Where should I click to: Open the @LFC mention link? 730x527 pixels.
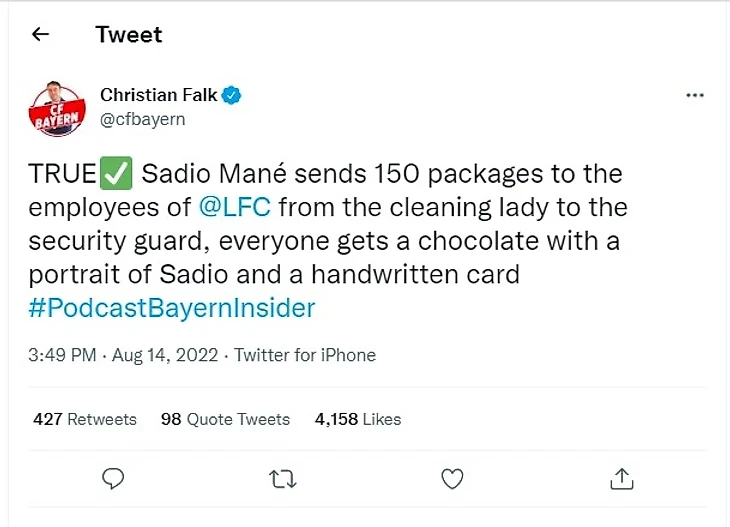[235, 207]
